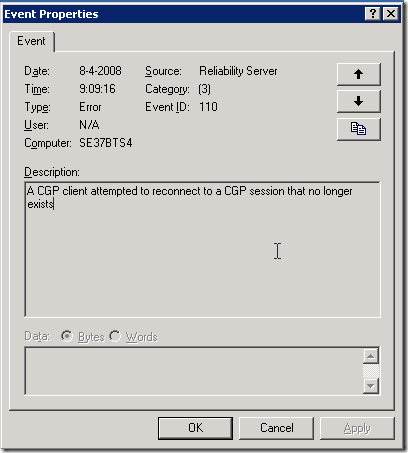This screenshot has height=453, width=408.
Task: Close the Event Properties dialog
Action: click(x=391, y=14)
